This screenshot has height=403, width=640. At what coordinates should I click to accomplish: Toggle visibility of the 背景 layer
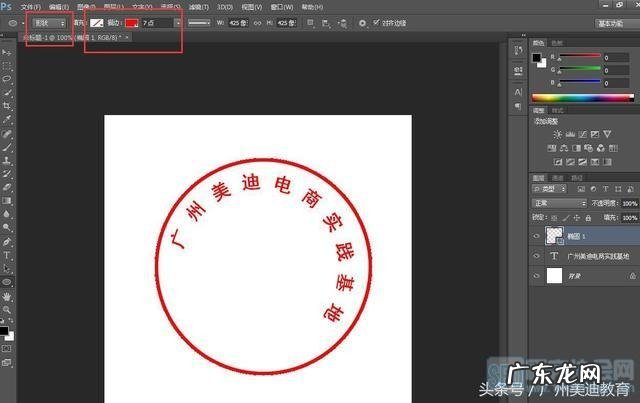(x=537, y=276)
